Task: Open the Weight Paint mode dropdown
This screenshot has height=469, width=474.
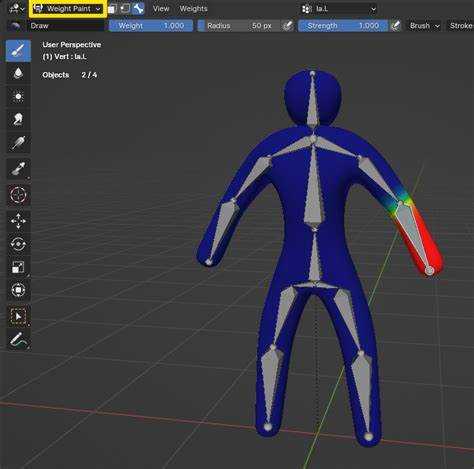Action: click(68, 9)
